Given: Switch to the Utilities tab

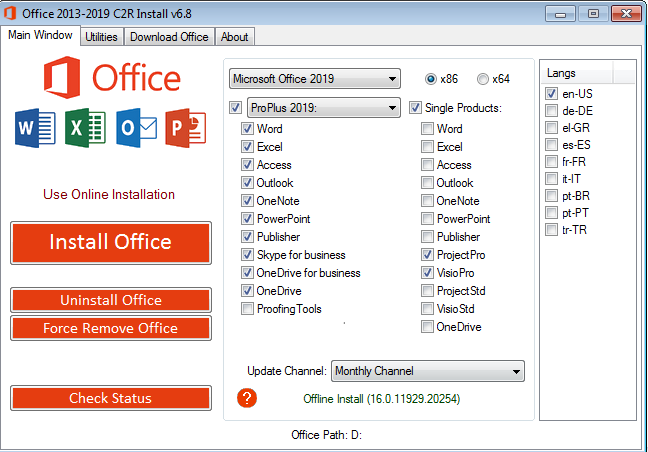Looking at the screenshot, I should (101, 37).
